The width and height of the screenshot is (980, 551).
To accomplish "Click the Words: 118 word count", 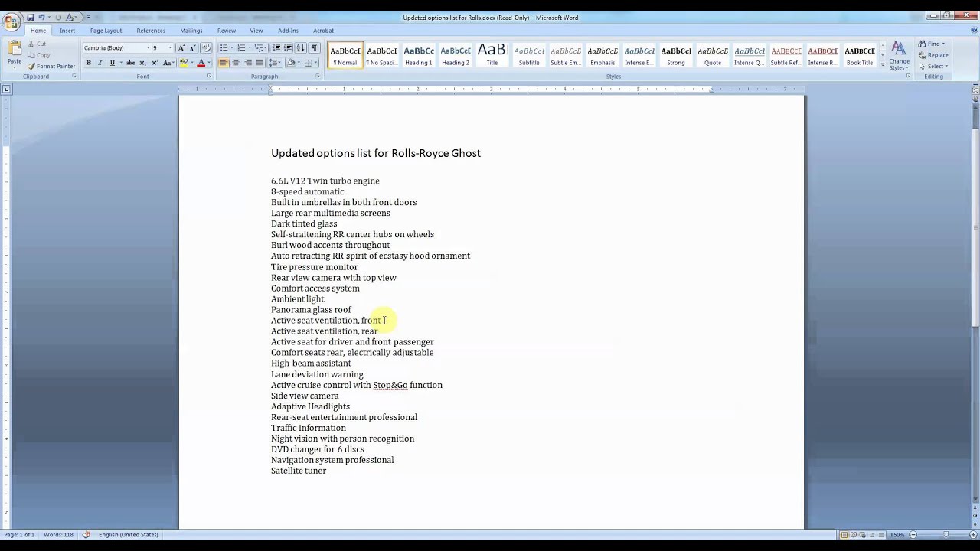I will (x=58, y=534).
